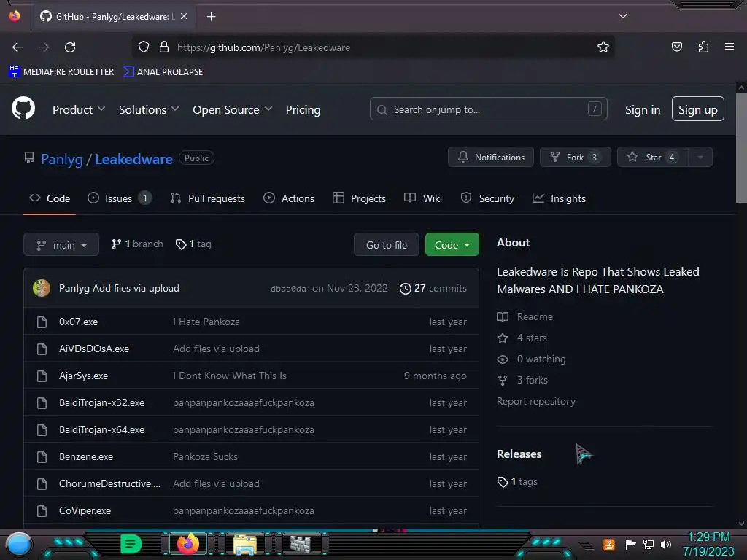Click the Sign in link

click(x=643, y=109)
